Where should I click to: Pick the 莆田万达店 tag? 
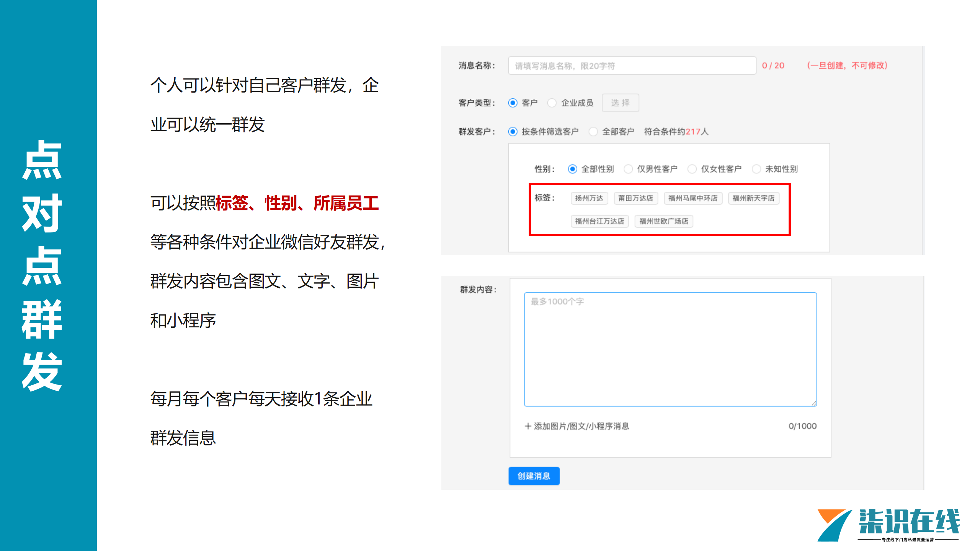[x=635, y=198]
